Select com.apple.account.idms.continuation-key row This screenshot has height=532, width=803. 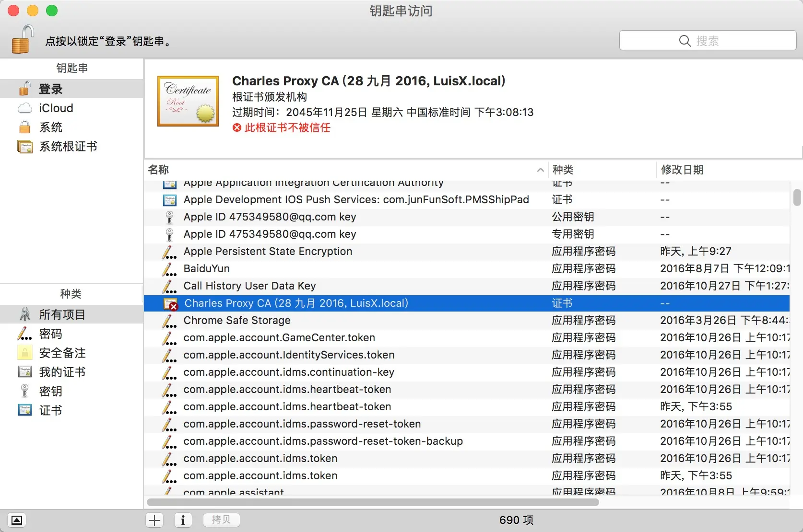[x=467, y=372]
